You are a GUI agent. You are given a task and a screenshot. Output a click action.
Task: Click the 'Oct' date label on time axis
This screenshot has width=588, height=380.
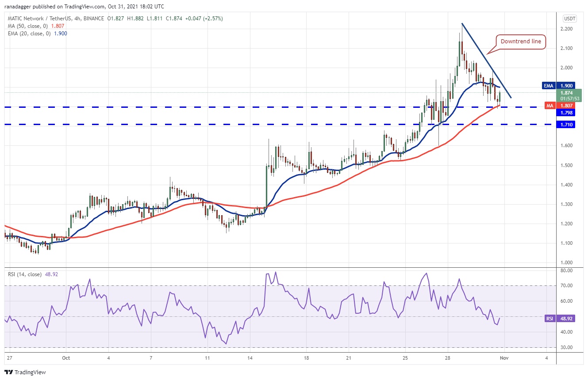pyautogui.click(x=66, y=358)
